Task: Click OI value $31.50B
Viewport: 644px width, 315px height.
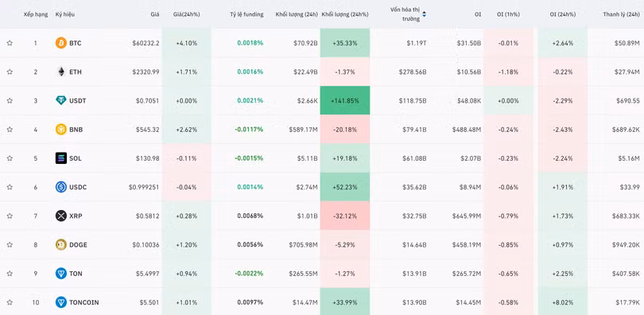Action: coord(468,43)
